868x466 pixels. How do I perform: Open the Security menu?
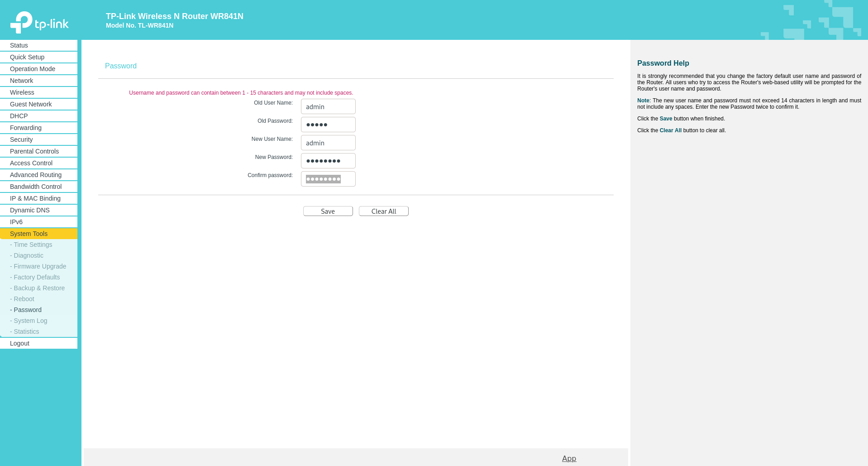click(x=38, y=139)
